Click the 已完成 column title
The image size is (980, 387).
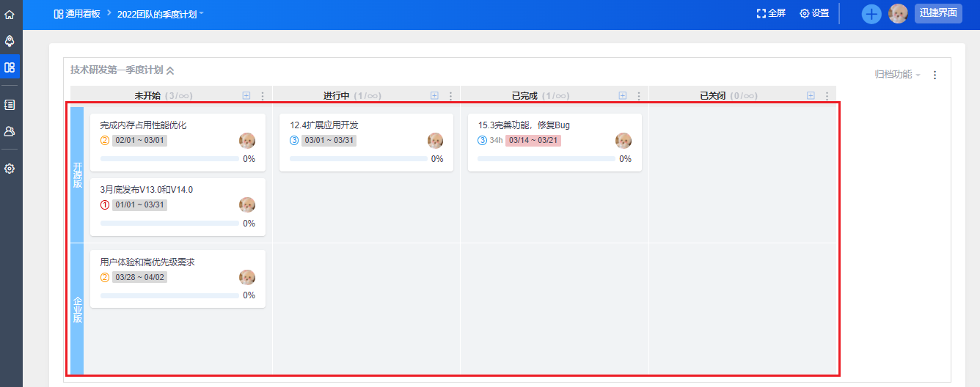click(x=524, y=96)
